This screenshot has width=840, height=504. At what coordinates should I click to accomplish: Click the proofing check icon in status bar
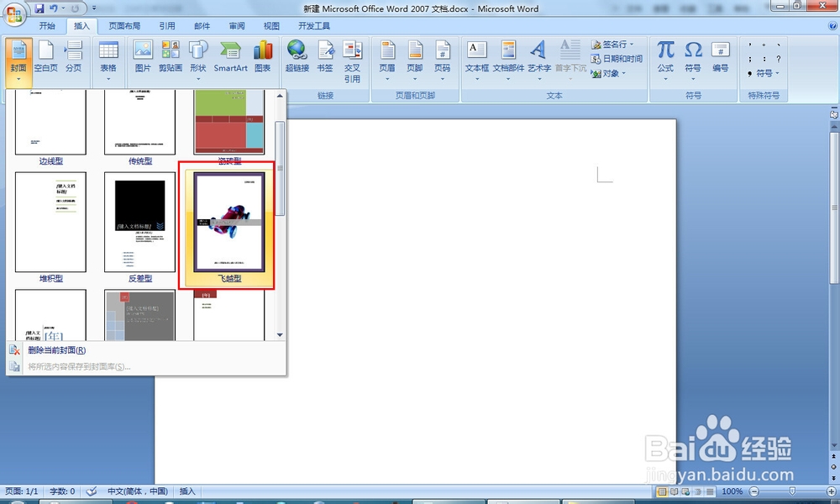pyautogui.click(x=92, y=491)
